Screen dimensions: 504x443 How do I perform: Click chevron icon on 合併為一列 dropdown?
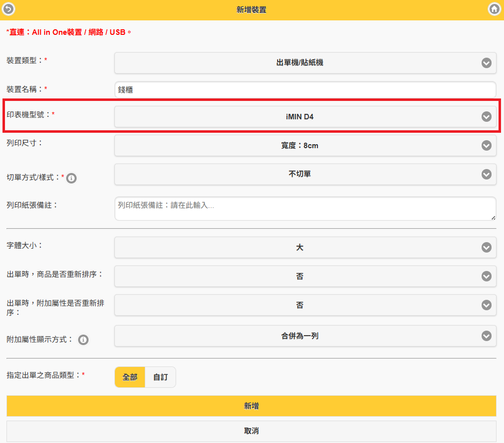(x=486, y=336)
